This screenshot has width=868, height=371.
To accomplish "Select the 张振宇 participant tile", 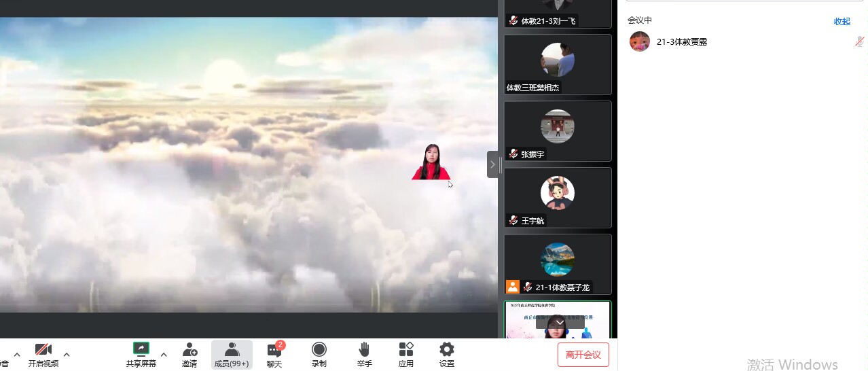I will (x=558, y=131).
